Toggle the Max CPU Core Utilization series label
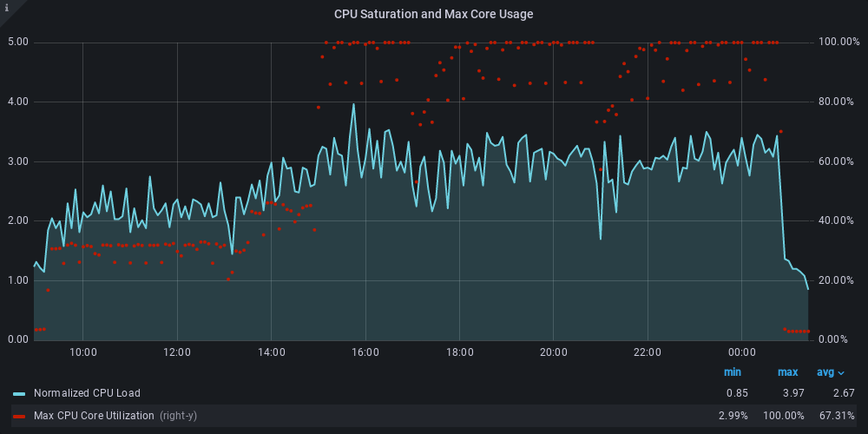Viewport: 868px width, 434px height. [94, 416]
